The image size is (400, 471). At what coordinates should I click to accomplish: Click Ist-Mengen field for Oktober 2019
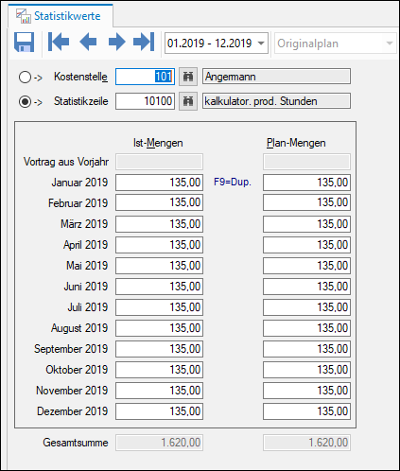(159, 370)
